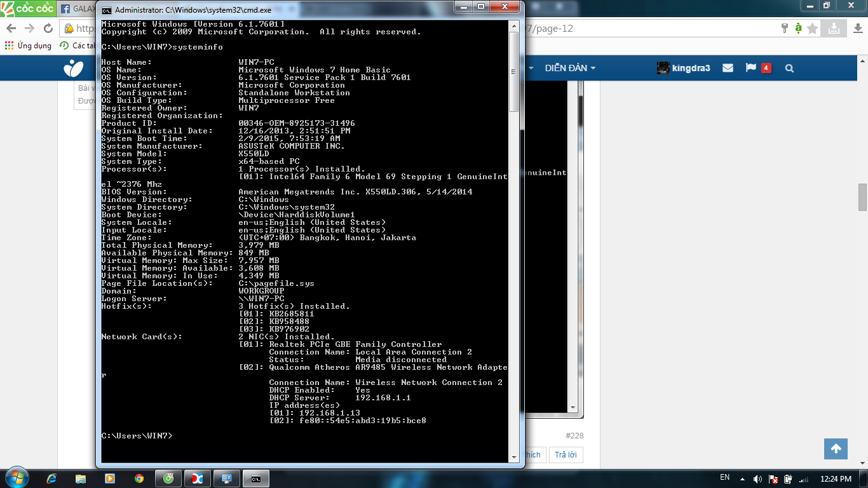Click the 'KB958488' hotfix entry
The width and height of the screenshot is (868, 488).
289,322
